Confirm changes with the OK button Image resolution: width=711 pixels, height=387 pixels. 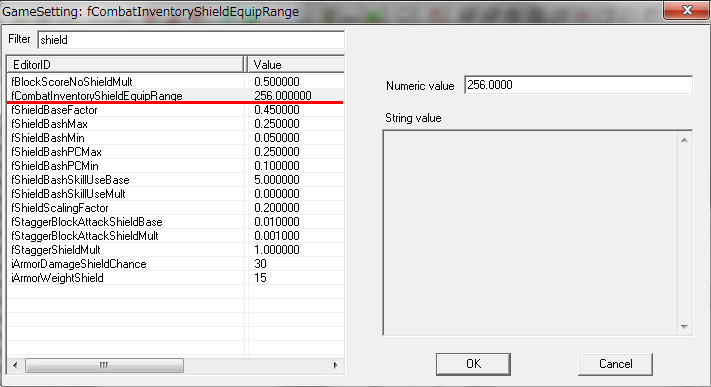coord(473,364)
